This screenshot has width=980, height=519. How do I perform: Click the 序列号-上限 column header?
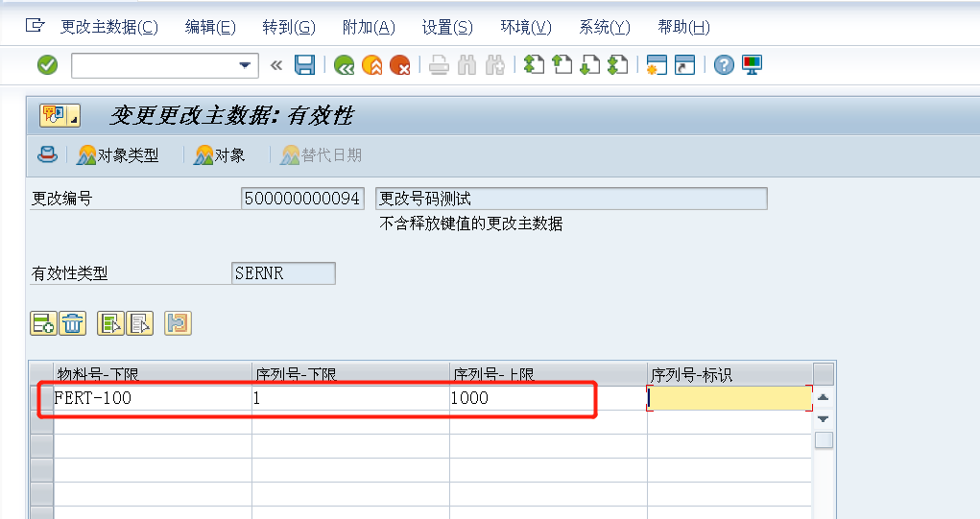(x=548, y=374)
